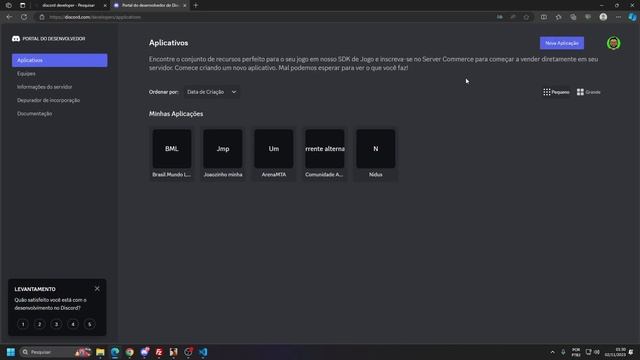Image resolution: width=640 pixels, height=360 pixels.
Task: Expand the Data de Criação sort dropdown
Action: pos(211,92)
